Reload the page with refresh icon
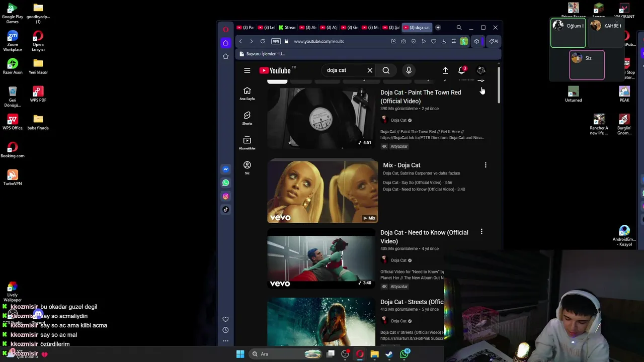The height and width of the screenshot is (362, 644). [x=263, y=41]
